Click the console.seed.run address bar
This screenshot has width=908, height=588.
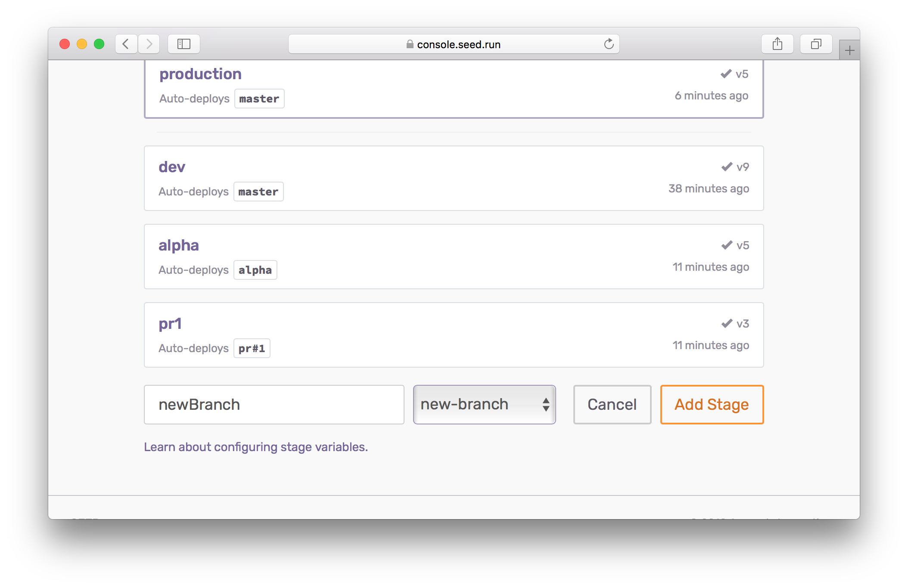coord(454,44)
